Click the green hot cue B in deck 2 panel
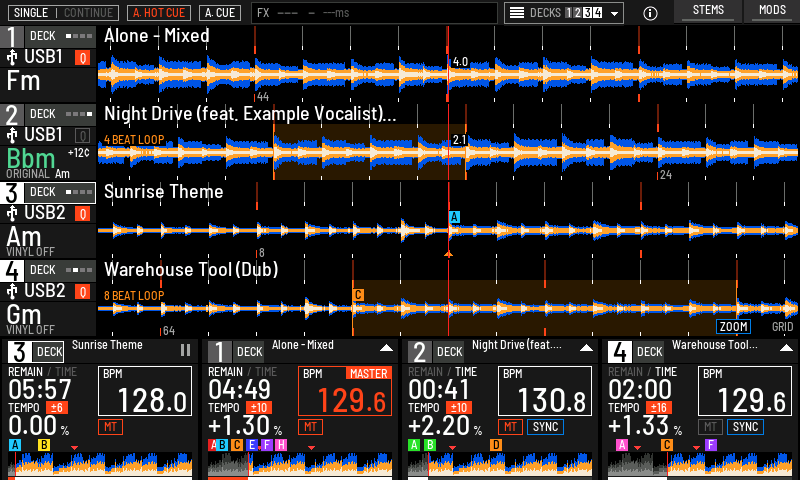The width and height of the screenshot is (800, 480). [430, 445]
